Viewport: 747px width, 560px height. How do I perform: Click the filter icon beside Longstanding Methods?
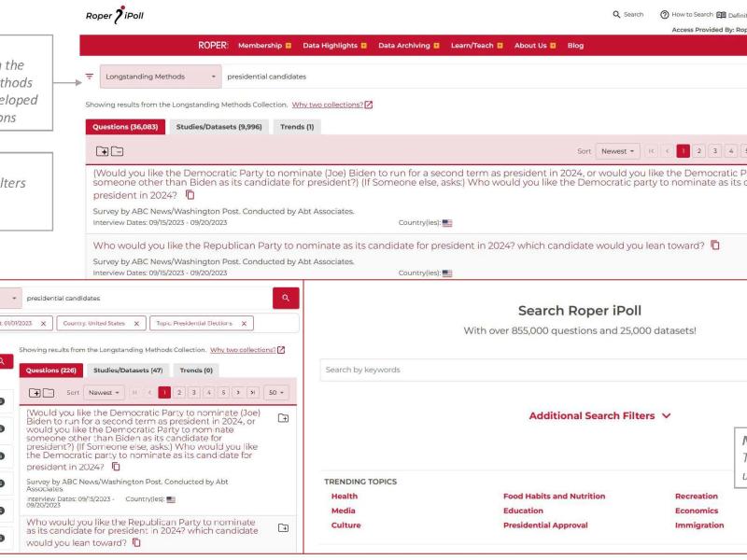89,77
